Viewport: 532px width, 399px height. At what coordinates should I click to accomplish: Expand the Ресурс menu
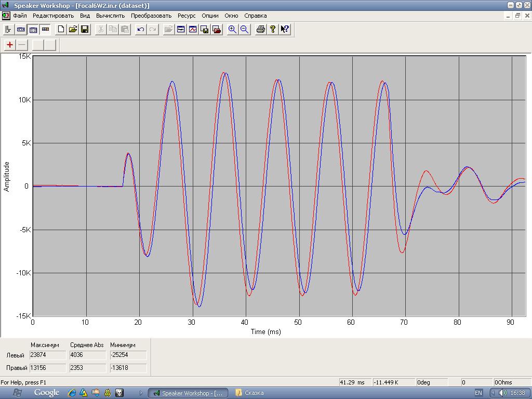187,16
